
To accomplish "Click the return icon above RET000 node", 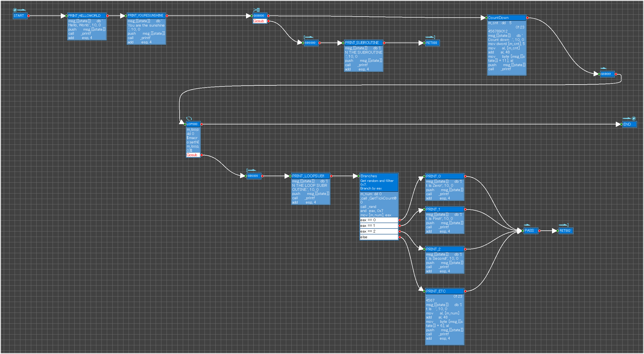I will click(x=430, y=37).
